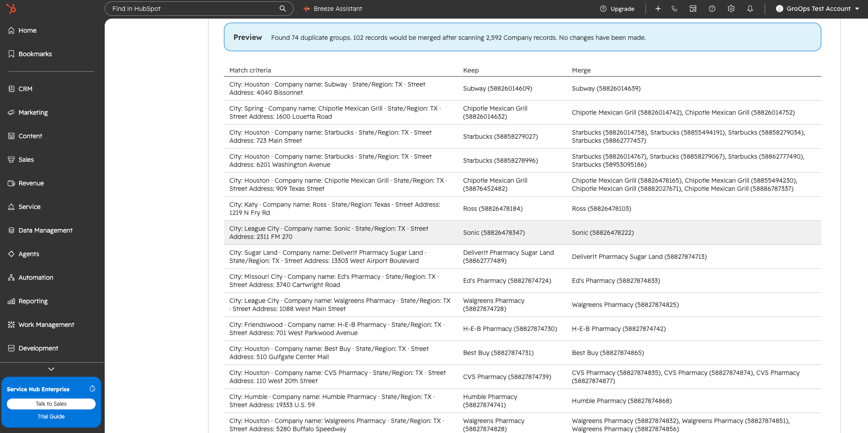Select Best Buy (58827874865) merge cell

point(608,353)
